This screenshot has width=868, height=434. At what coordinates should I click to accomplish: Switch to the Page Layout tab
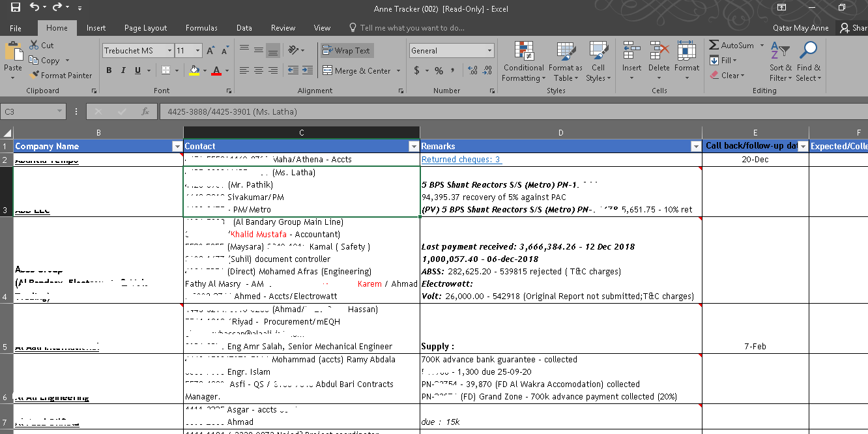pos(145,28)
